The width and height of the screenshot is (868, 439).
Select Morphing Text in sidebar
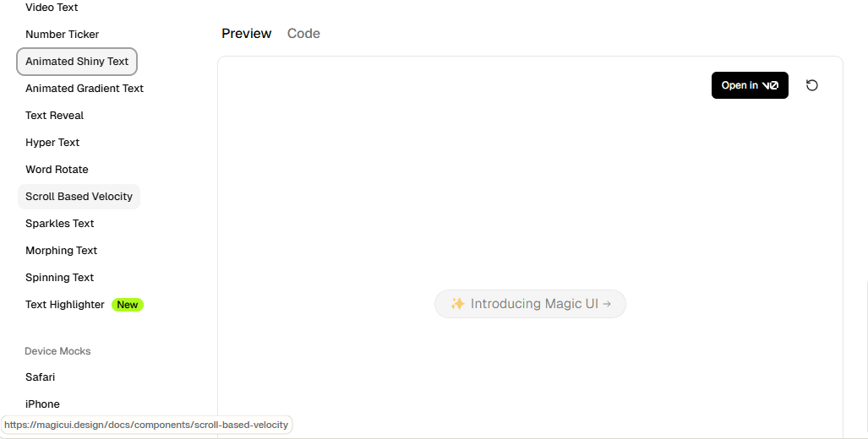click(61, 251)
